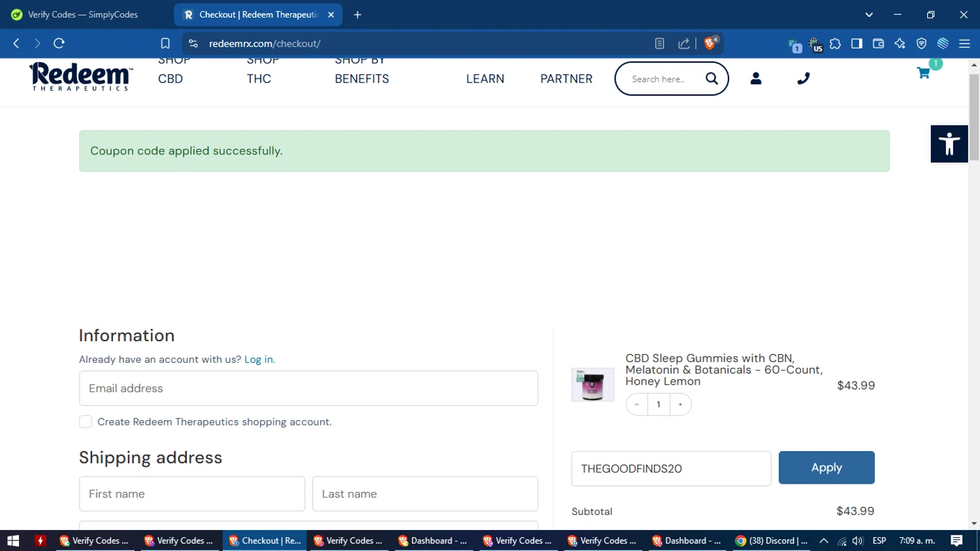Toggle the browser sidebar panel
The image size is (980, 551).
click(857, 43)
